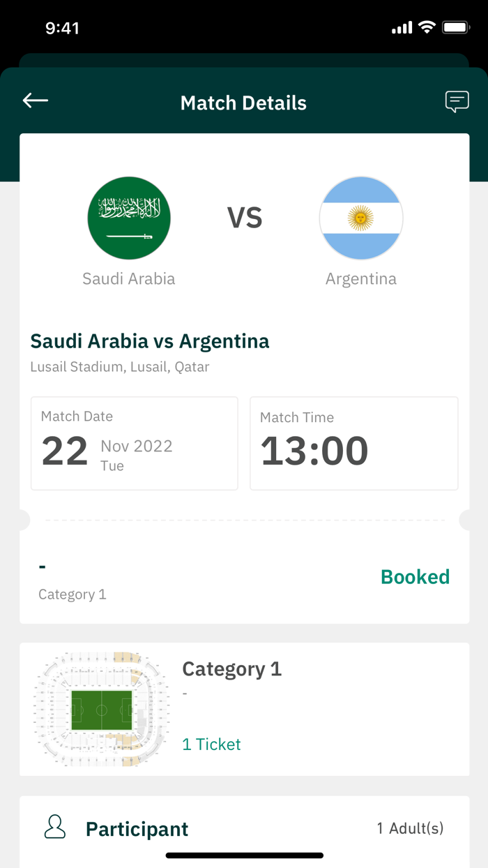
Task: Tap the Booked status label
Action: [x=415, y=577]
